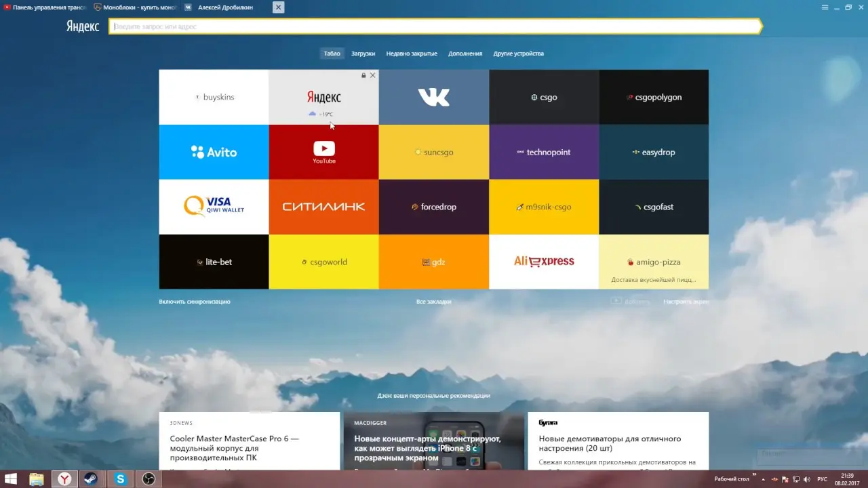
Task: Switch to the Панель управления browser tab
Action: pos(45,7)
